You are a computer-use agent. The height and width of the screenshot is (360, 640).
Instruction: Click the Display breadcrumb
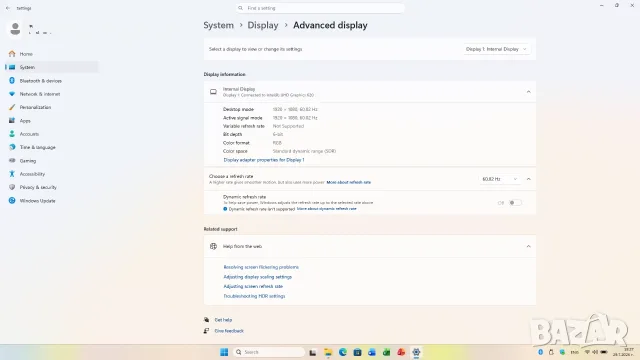tap(263, 25)
